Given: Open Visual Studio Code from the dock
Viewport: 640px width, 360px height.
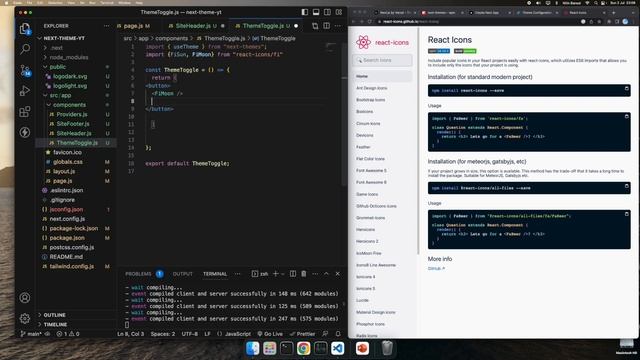Looking at the screenshot, I should coord(338,349).
